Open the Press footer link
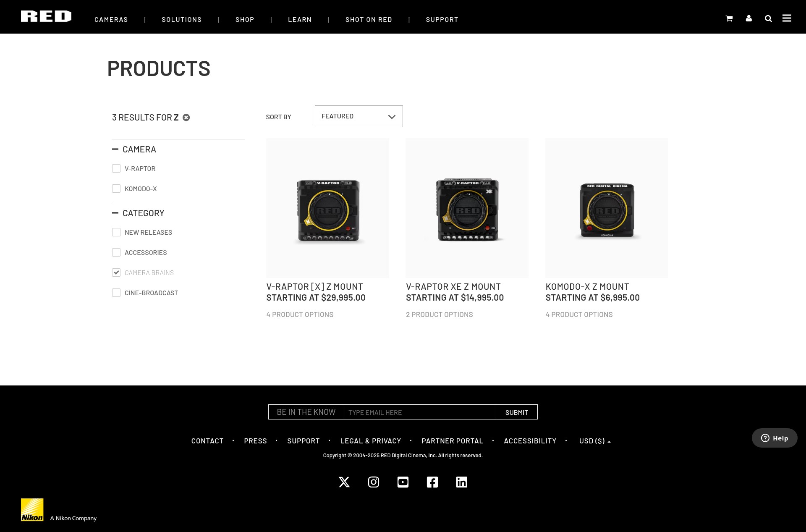806x532 pixels. [x=255, y=441]
